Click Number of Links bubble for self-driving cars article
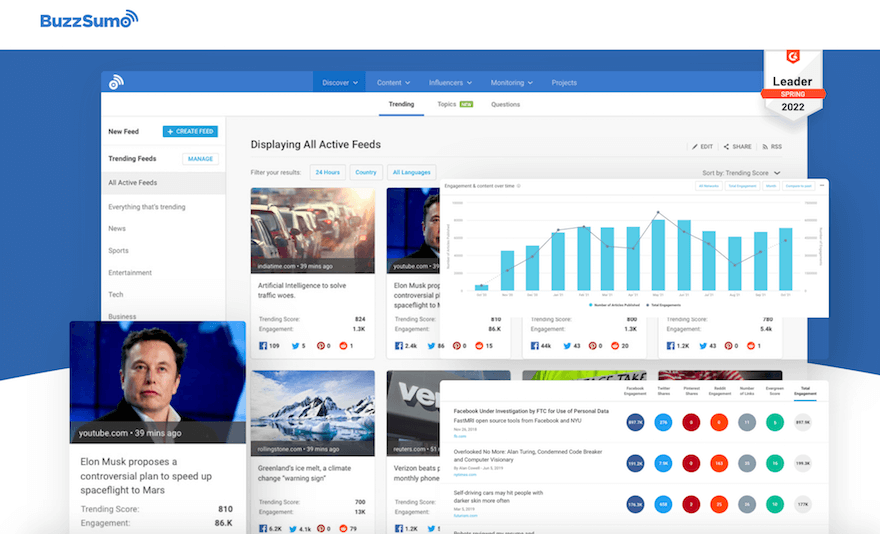This screenshot has width=880, height=534. (746, 504)
